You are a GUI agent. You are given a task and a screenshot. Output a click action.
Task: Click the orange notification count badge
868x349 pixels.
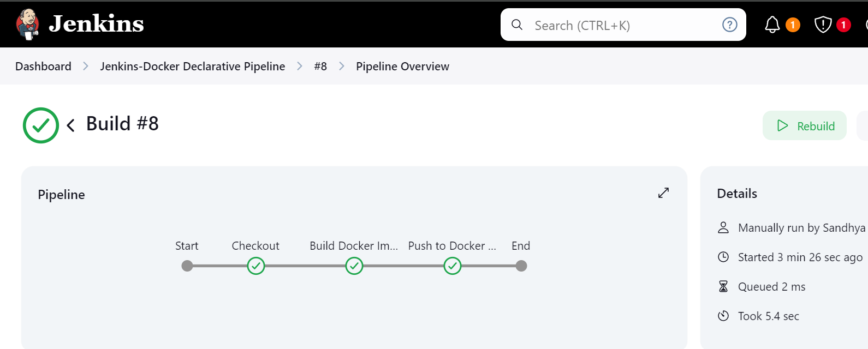(x=793, y=25)
